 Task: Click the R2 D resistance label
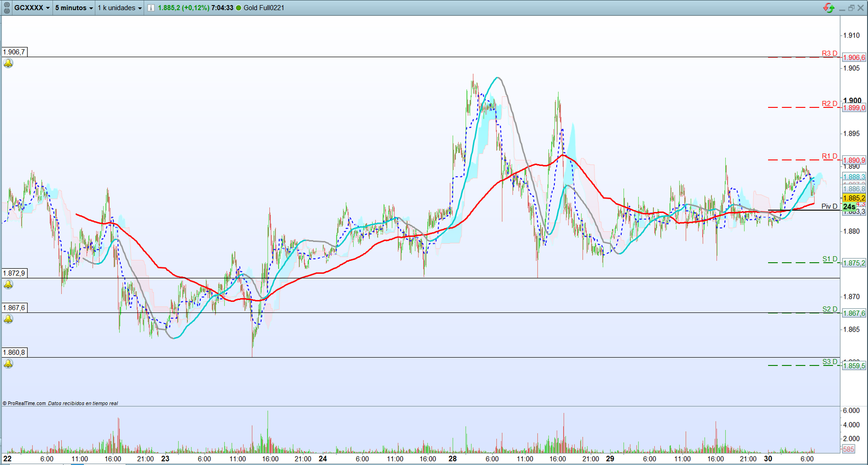(829, 104)
